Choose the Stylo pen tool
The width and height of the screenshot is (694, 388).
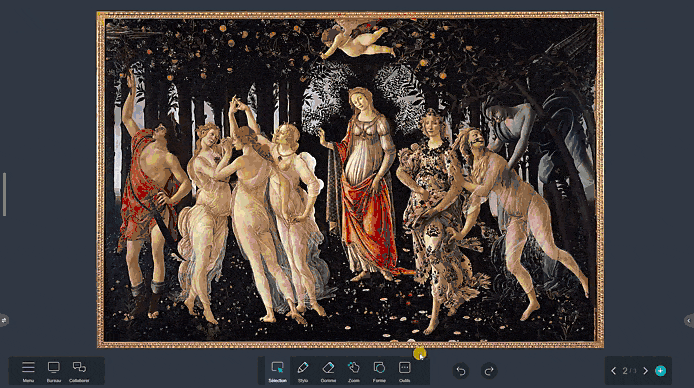(303, 370)
